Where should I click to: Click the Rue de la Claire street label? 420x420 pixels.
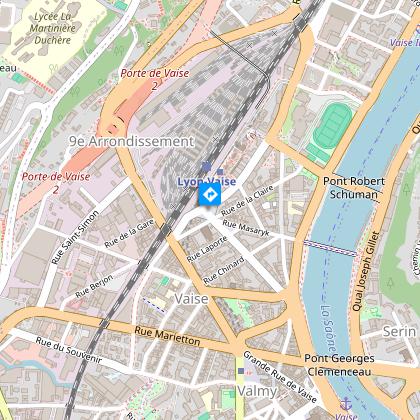[x=247, y=200]
